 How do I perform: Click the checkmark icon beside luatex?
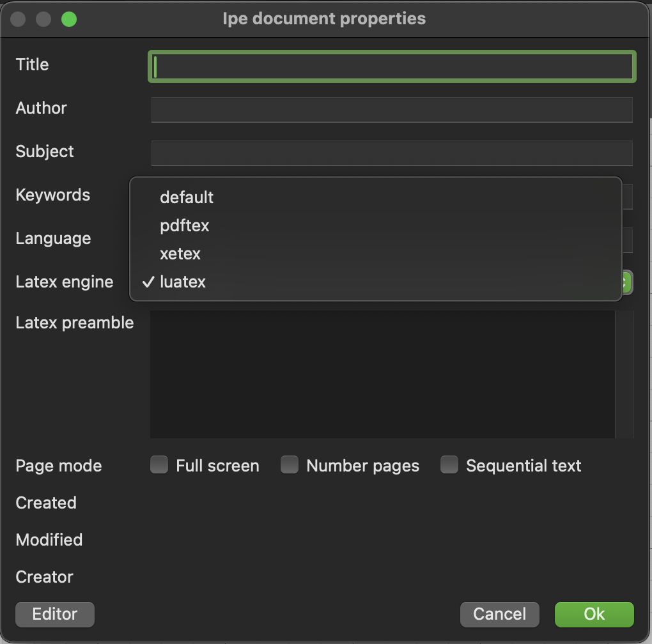pyautogui.click(x=150, y=282)
